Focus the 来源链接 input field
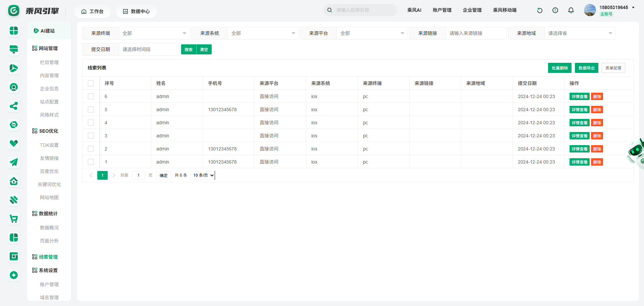This screenshot has height=306, width=644. (x=476, y=33)
